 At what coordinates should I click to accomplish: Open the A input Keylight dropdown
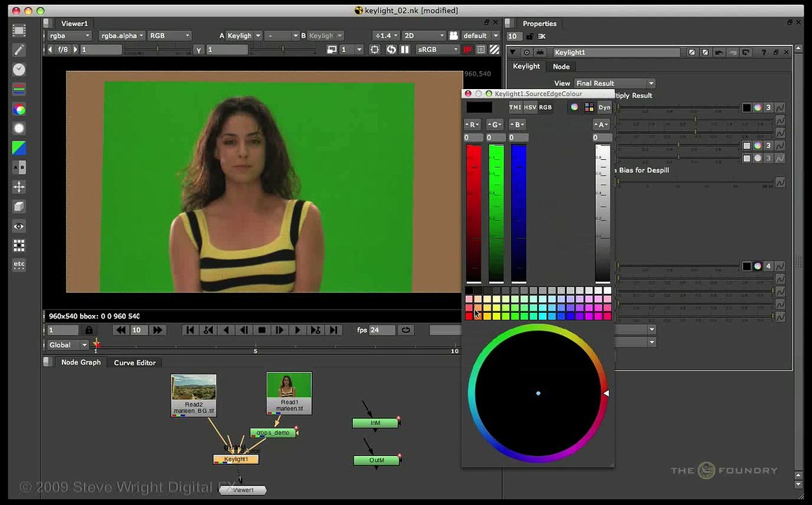click(244, 36)
